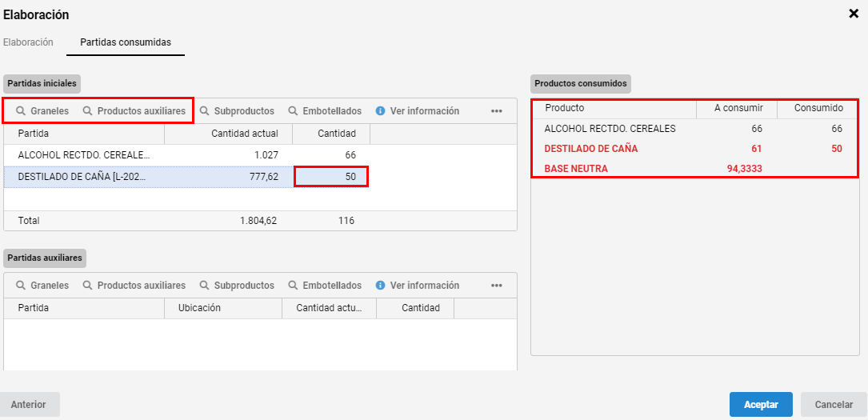The image size is (868, 420).
Task: Select the Partidas consumidas tab
Action: (x=126, y=42)
